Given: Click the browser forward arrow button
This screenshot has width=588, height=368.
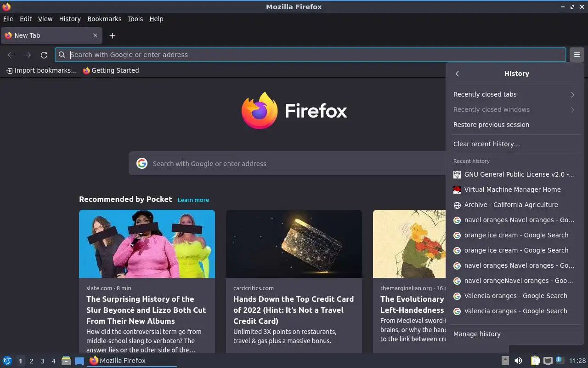Looking at the screenshot, I should tap(28, 55).
